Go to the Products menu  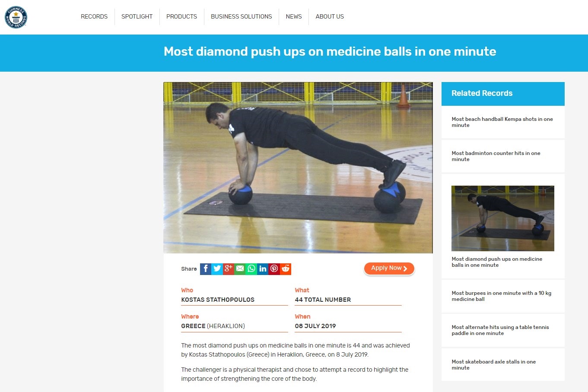pyautogui.click(x=181, y=16)
